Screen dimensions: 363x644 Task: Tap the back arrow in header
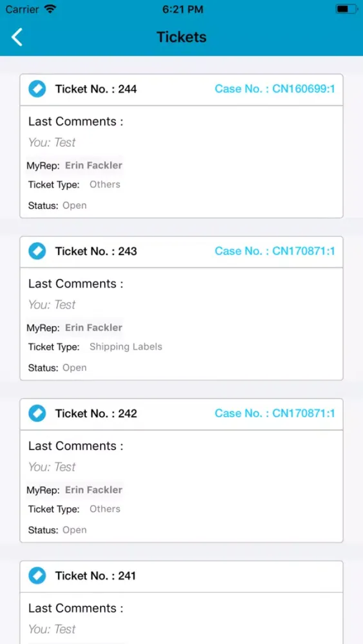17,37
